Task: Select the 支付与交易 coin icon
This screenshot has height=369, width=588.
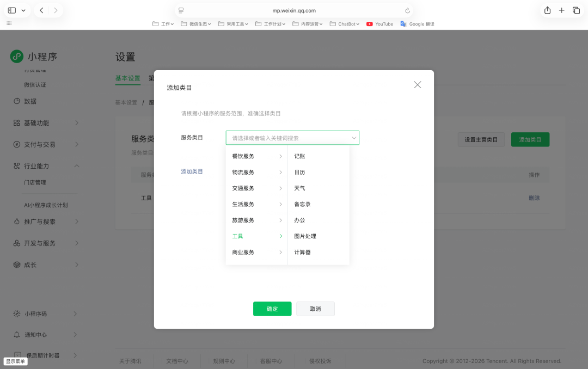Action: [x=16, y=144]
